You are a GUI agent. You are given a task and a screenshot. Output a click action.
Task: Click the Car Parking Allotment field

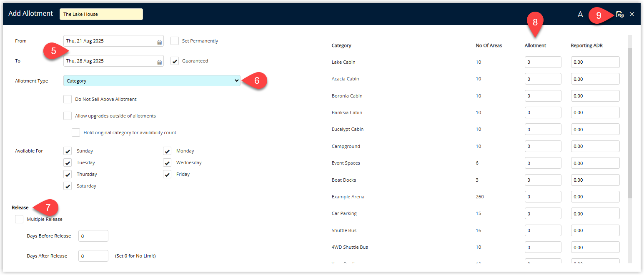point(543,213)
